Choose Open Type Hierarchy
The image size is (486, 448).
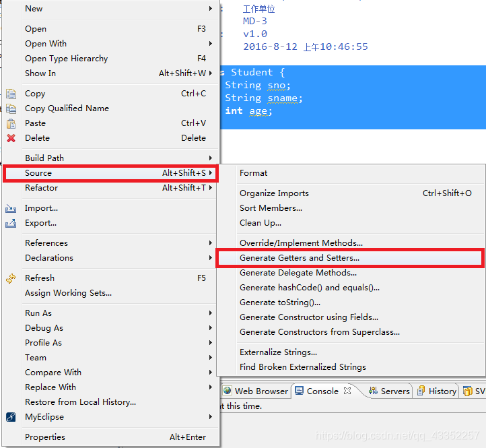(110, 59)
